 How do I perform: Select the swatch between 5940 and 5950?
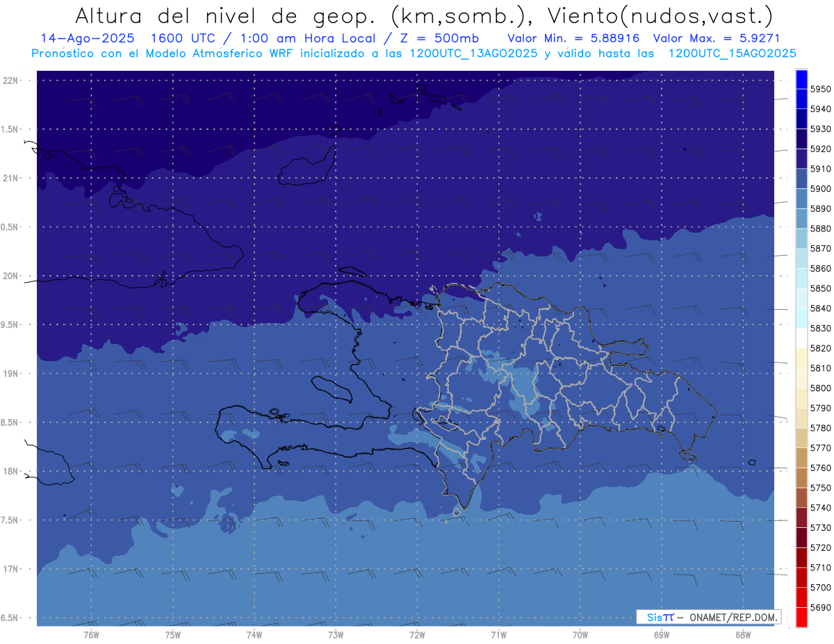click(801, 99)
